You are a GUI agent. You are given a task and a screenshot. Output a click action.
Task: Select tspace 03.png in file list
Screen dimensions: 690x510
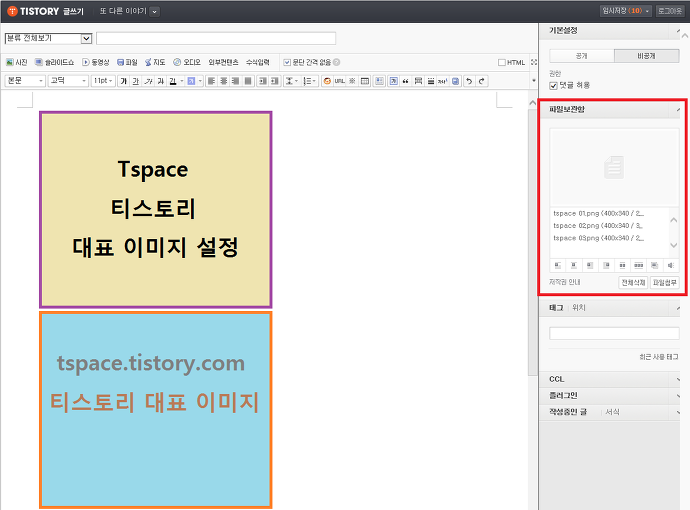coord(598,238)
